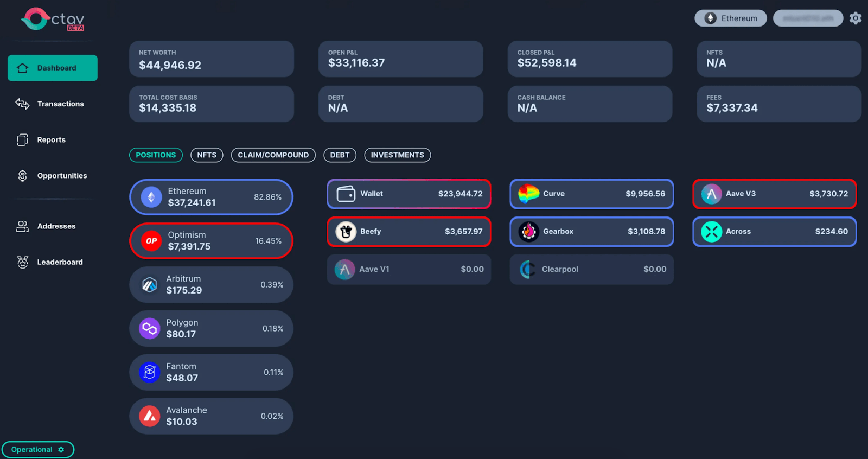
Task: Click the Opportunities dollar icon
Action: tap(23, 176)
